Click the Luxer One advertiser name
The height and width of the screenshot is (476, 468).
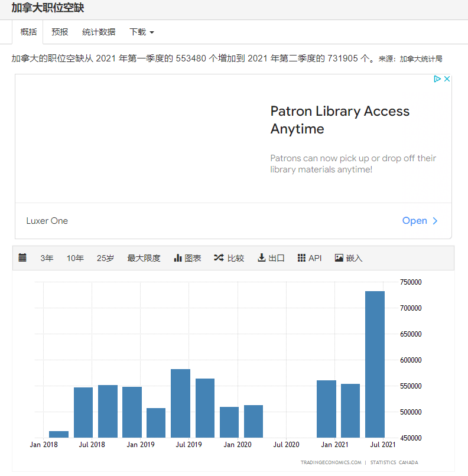47,221
